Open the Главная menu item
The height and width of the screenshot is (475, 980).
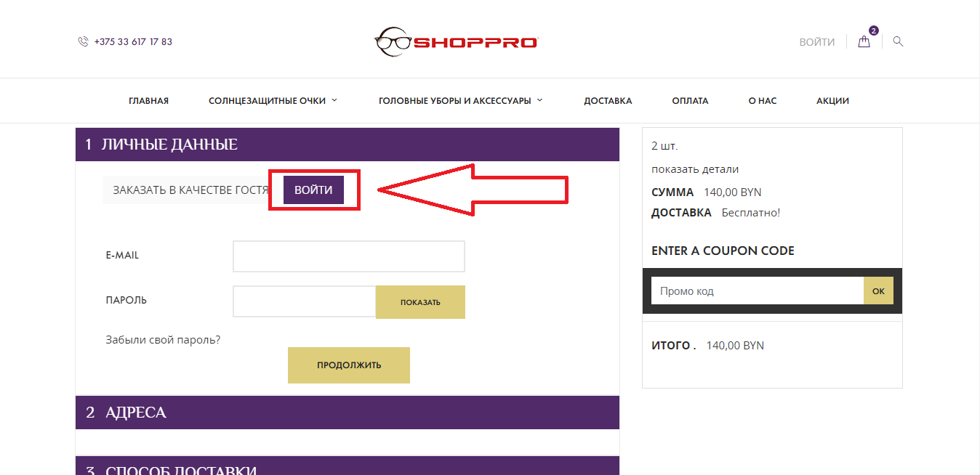coord(148,101)
